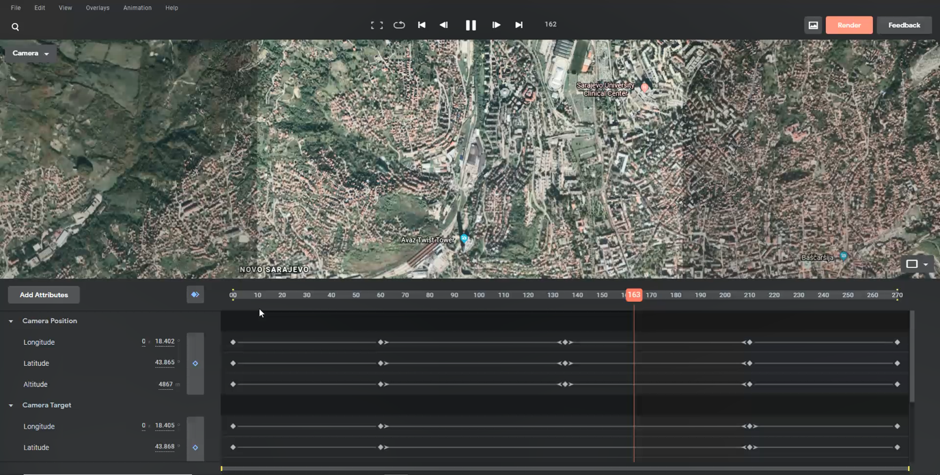Click the playhead marker at frame 163
Viewport: 940px width, 475px height.
634,295
